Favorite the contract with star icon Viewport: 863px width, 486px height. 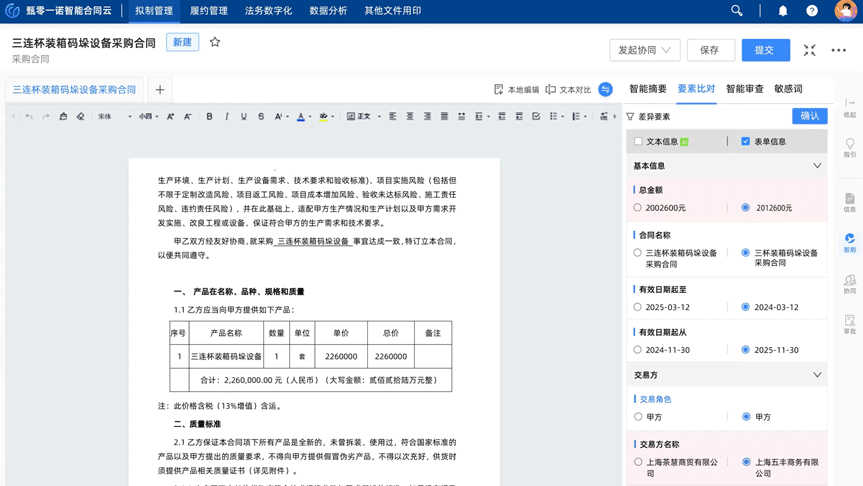click(x=215, y=42)
